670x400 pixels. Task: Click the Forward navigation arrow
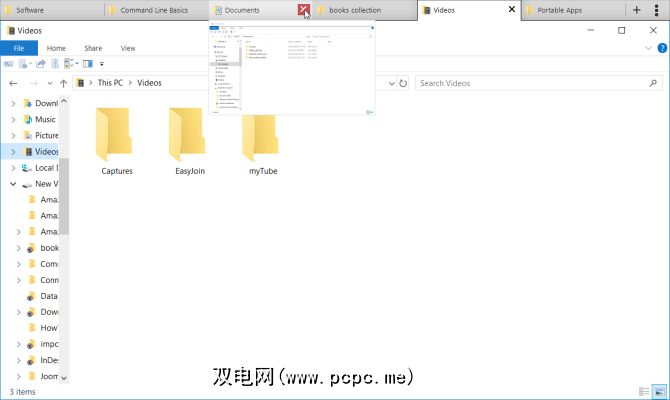(34, 83)
